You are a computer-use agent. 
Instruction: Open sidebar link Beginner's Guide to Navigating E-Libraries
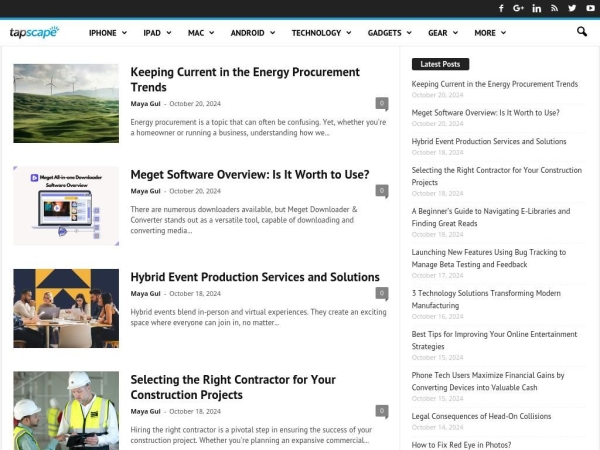491,217
